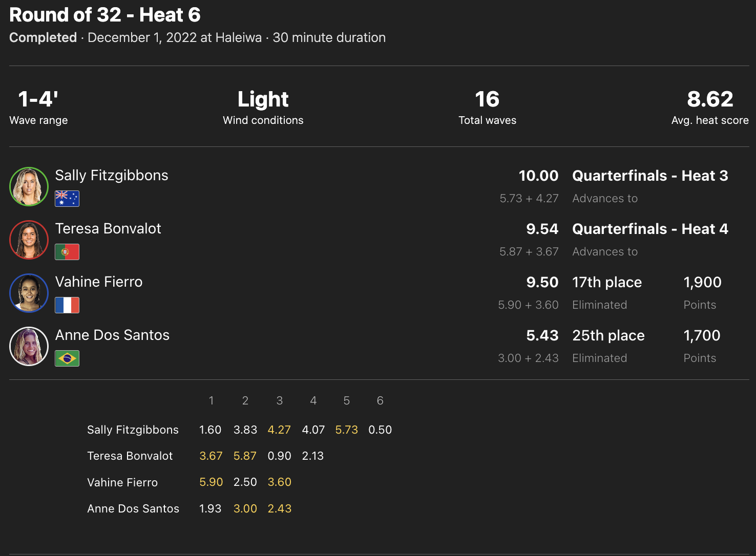Screen dimensions: 756x556
Task: Click Anne Dos Santos' profile photo
Action: [29, 347]
